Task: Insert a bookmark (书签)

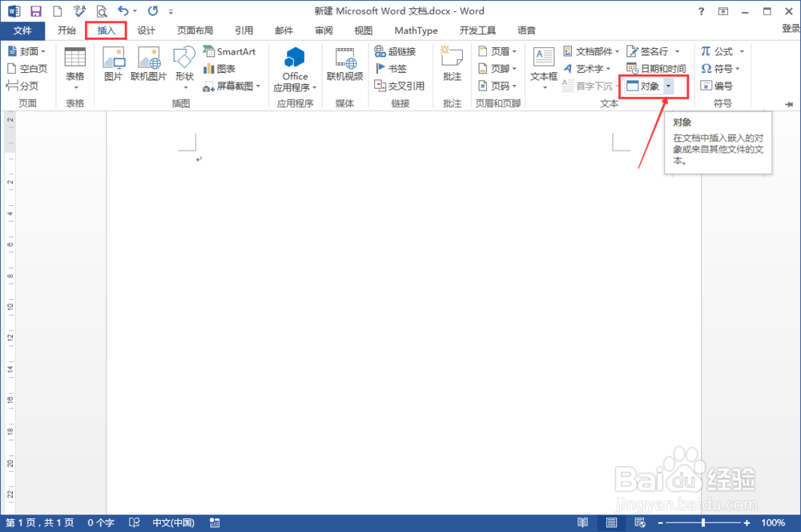Action: tap(391, 68)
